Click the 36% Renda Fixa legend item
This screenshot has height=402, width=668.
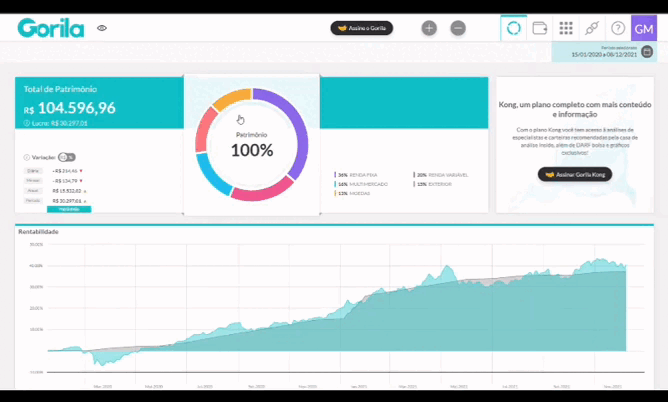coord(356,175)
